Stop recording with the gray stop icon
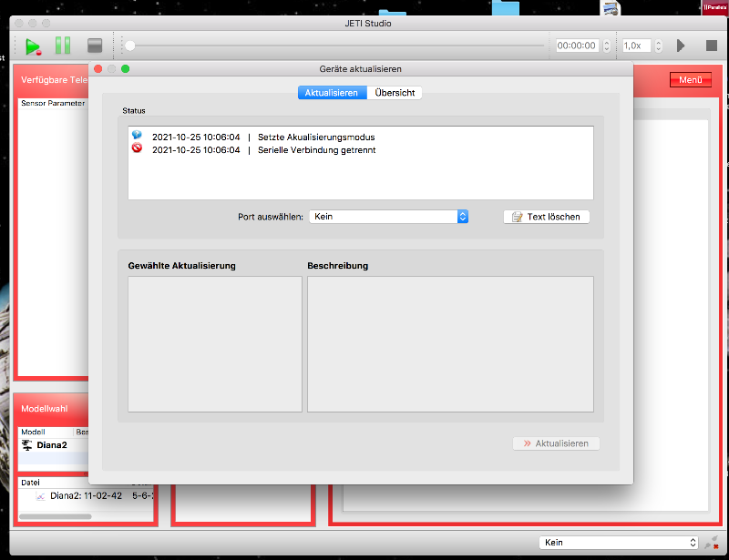The image size is (729, 560). 95,46
